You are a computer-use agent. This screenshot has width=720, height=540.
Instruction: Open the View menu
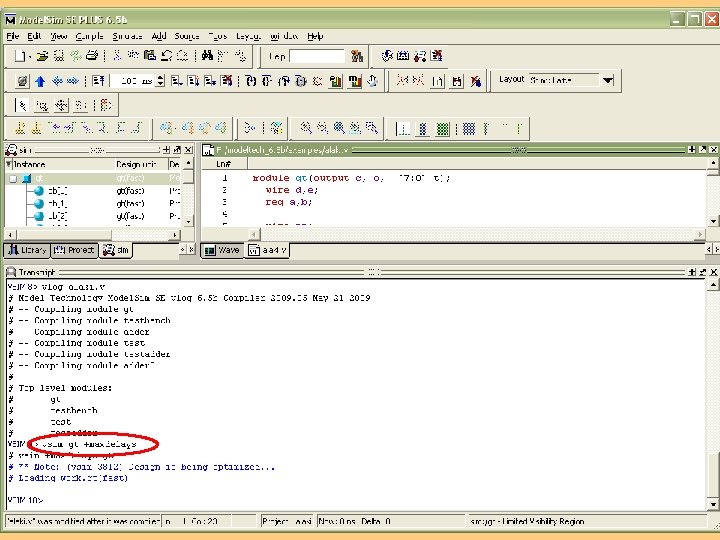tap(59, 36)
